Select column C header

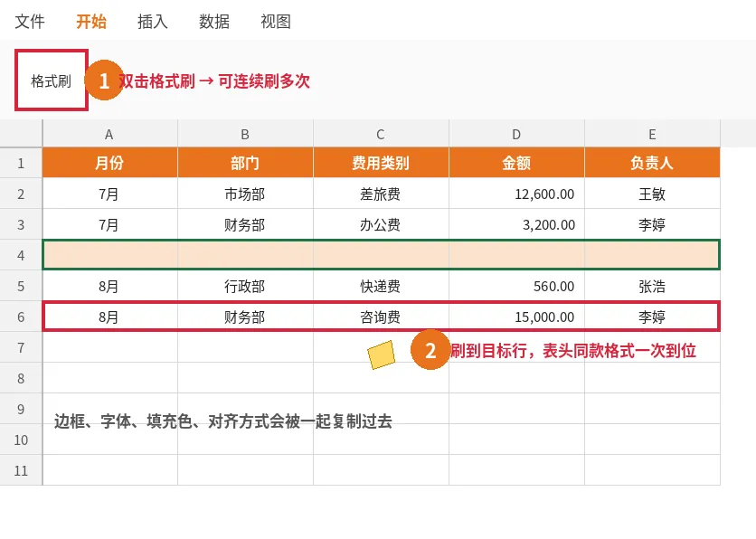pyautogui.click(x=381, y=134)
